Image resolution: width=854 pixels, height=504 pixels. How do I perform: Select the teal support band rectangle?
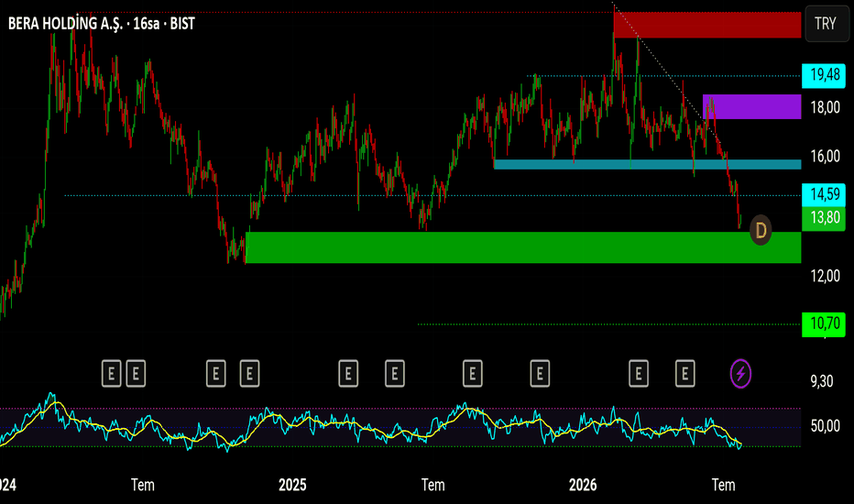(647, 165)
